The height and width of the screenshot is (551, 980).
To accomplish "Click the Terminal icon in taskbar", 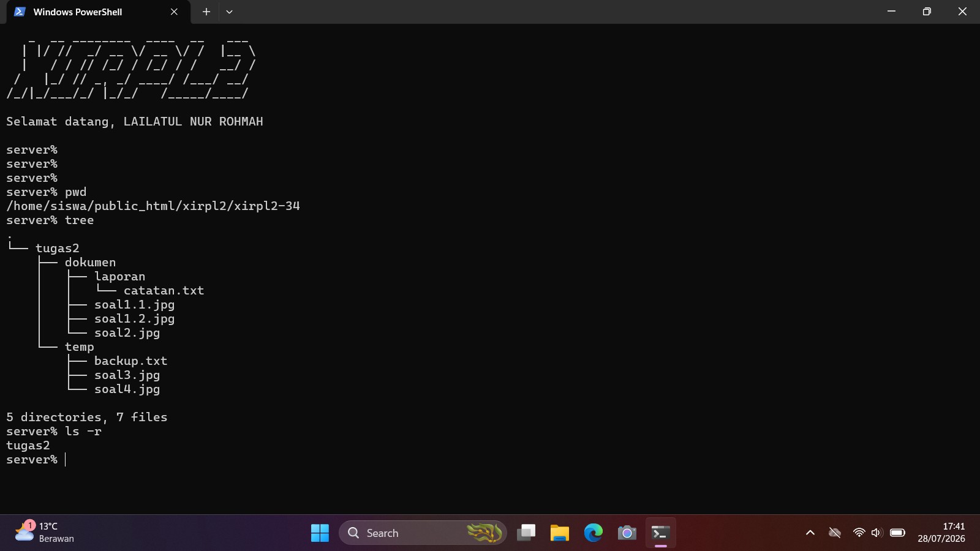I will 660,533.
